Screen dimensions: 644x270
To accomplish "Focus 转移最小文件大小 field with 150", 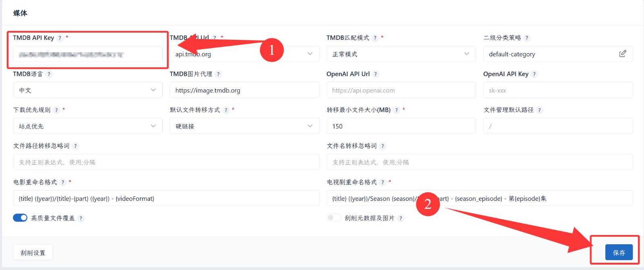I will (x=401, y=126).
